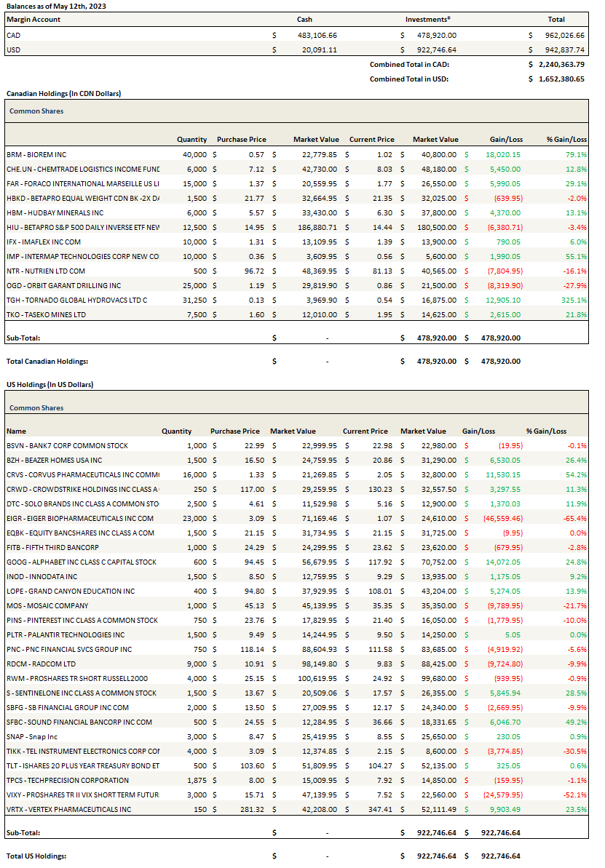The width and height of the screenshot is (605, 868).
Task: Click the Margin Account header cell
Action: pos(33,20)
